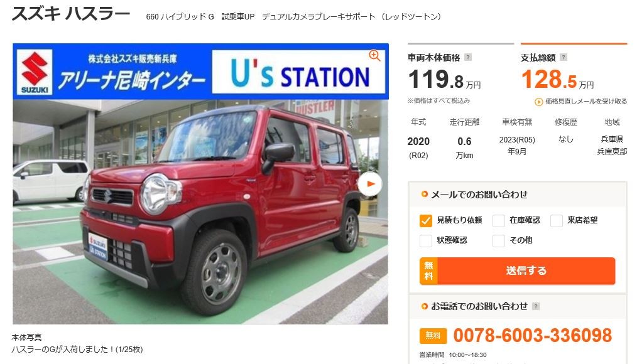Screen dimensions: 637x364
Task: Open help icon beside 車両本体価格
Action: pos(468,57)
